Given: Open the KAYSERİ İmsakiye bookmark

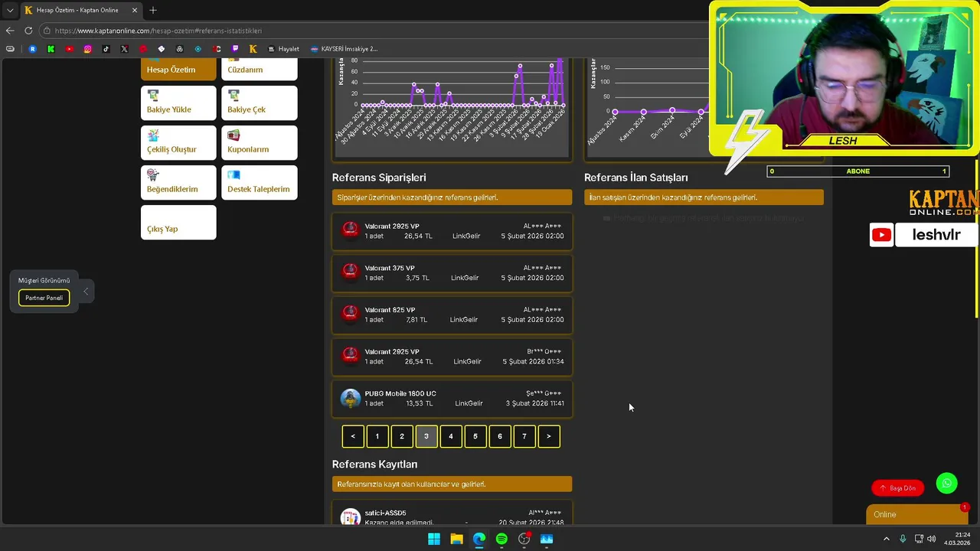Looking at the screenshot, I should click(344, 49).
